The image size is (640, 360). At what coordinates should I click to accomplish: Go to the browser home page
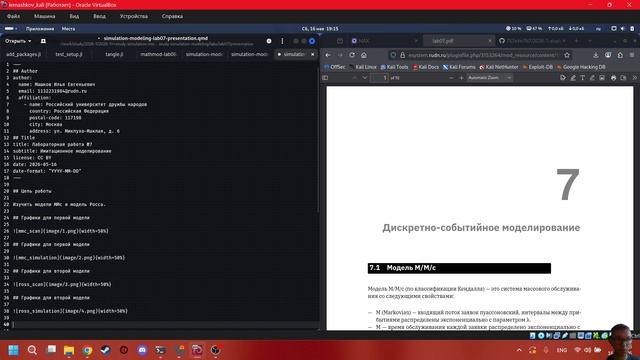coord(364,55)
